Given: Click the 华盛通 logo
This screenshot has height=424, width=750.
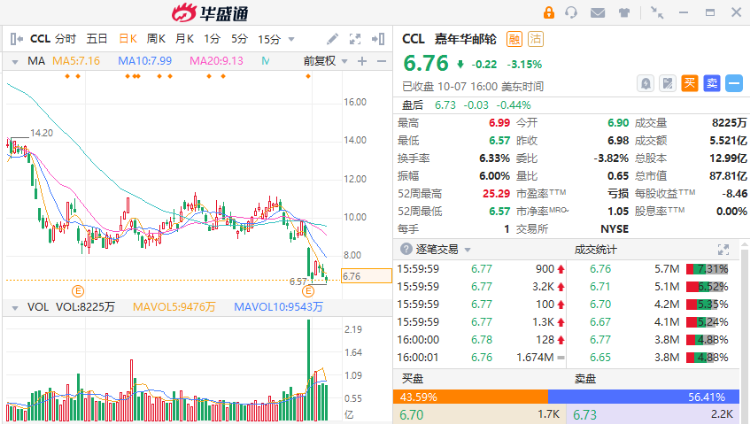Looking at the screenshot, I should coord(210,13).
